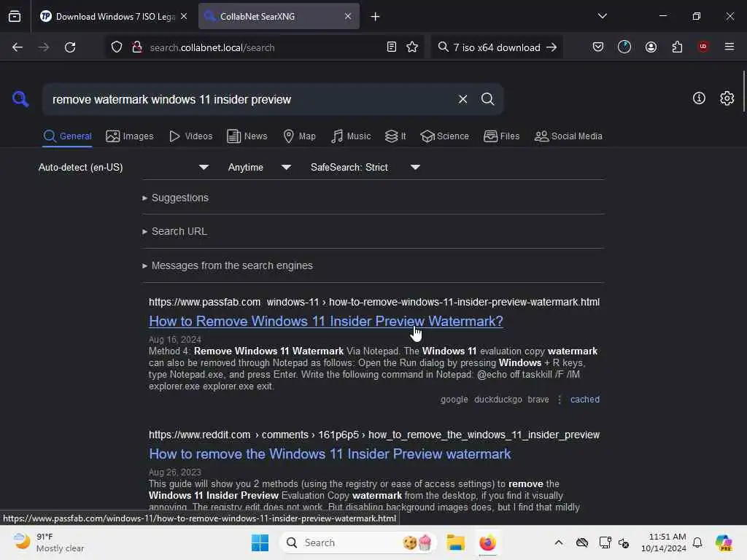Open the language Auto-detect dropdown
This screenshot has width=747, height=560.
point(124,167)
